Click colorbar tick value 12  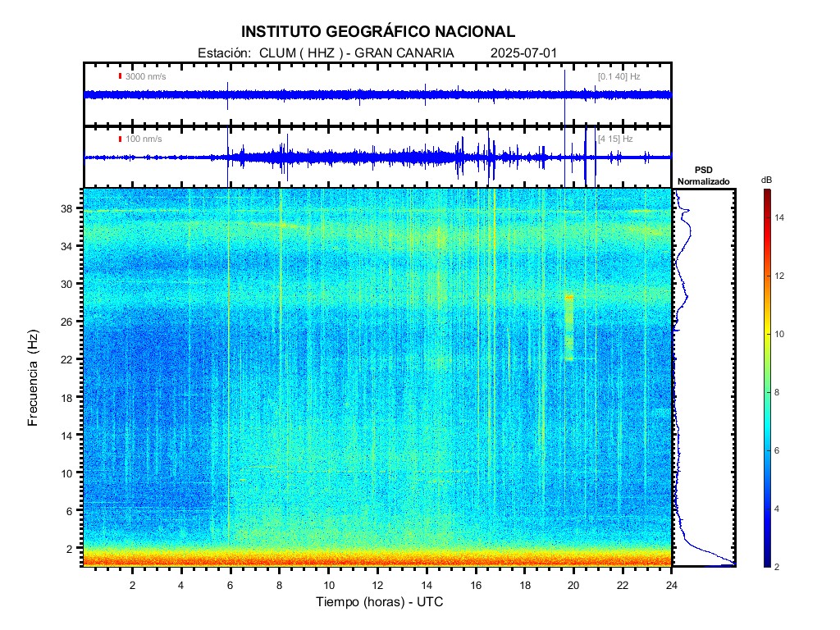point(779,276)
